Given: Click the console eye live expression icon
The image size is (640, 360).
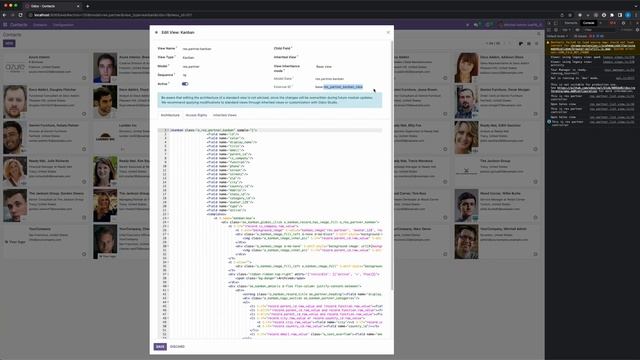Looking at the screenshot, I should pyautogui.click(x=577, y=30).
